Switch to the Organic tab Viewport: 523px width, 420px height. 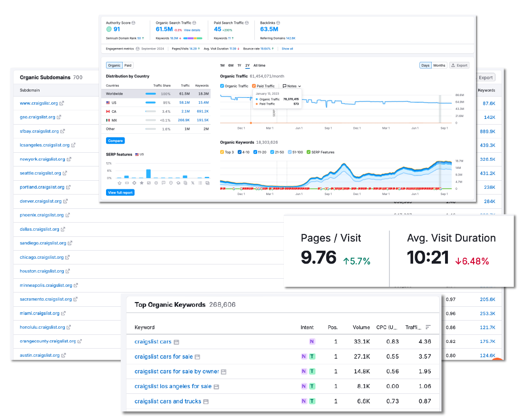tap(115, 65)
